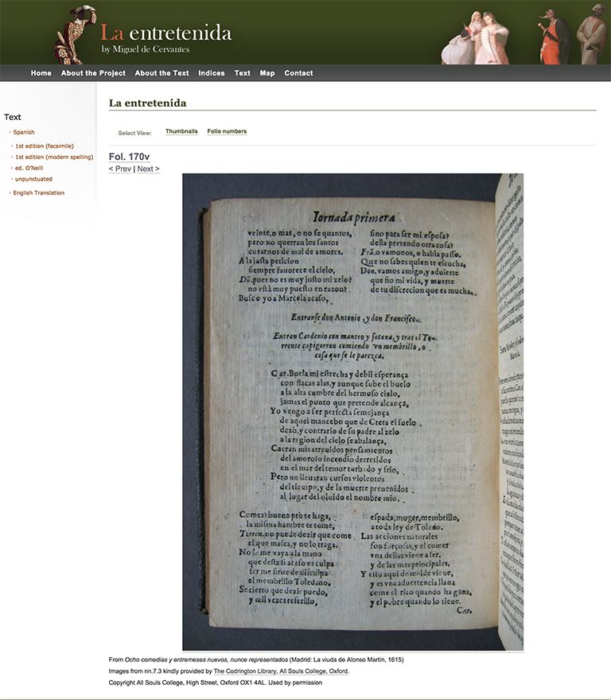Image resolution: width=611 pixels, height=700 pixels.
Task: Open the Contact page
Action: (x=299, y=72)
